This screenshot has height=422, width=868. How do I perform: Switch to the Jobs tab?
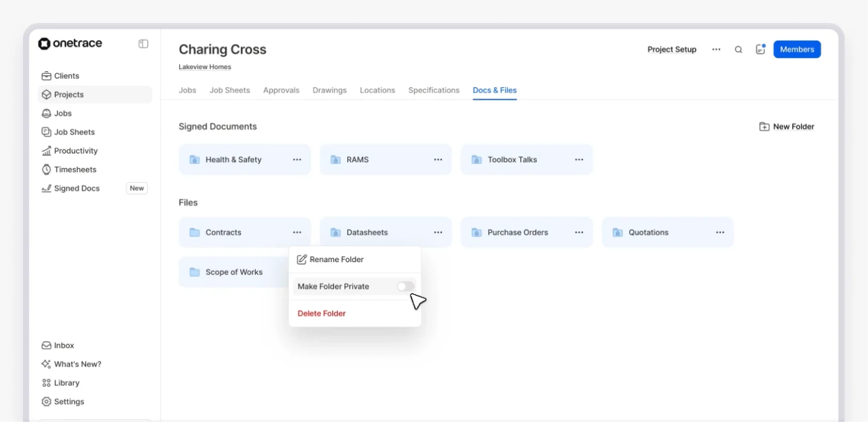click(187, 90)
